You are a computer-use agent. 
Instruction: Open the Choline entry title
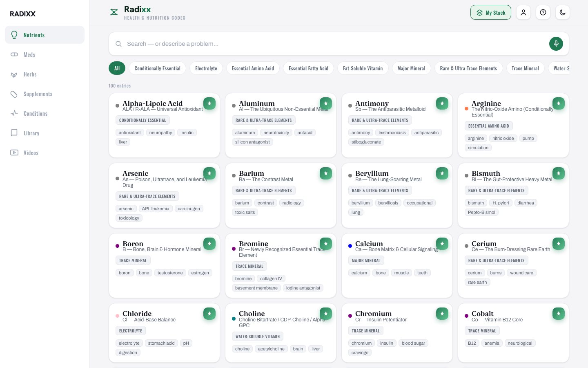(252, 314)
